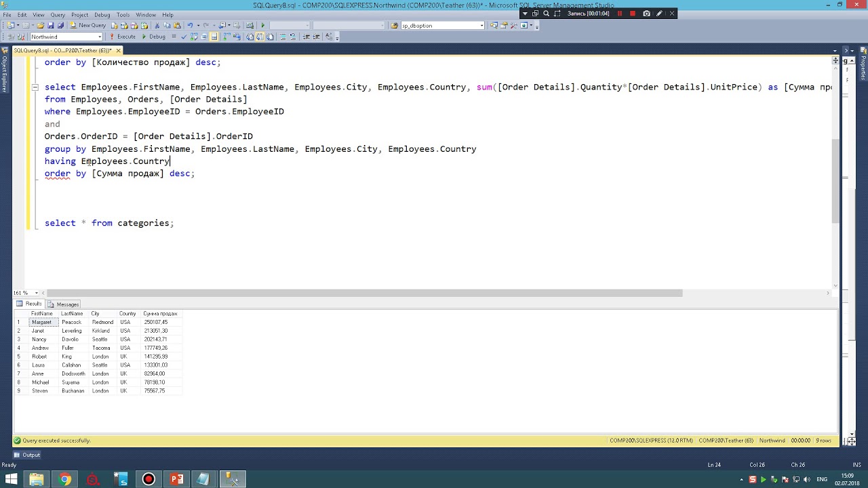Click the Cancel Executing Query stop icon
The height and width of the screenshot is (488, 868).
pyautogui.click(x=174, y=37)
